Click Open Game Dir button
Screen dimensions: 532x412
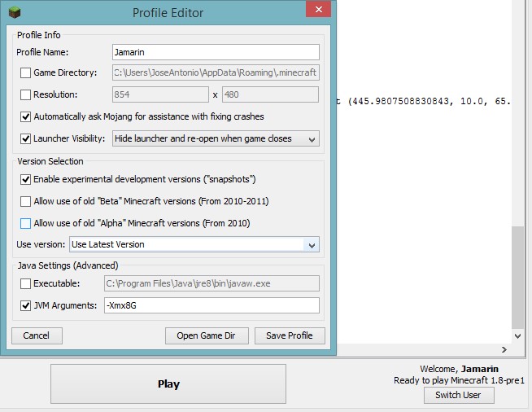[207, 335]
